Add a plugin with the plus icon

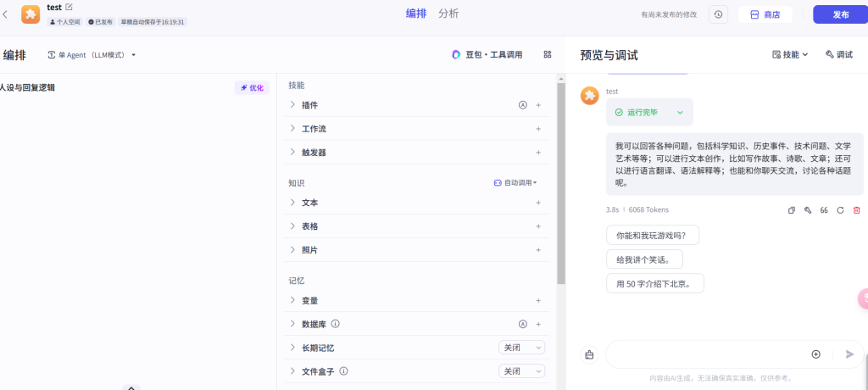(x=538, y=105)
